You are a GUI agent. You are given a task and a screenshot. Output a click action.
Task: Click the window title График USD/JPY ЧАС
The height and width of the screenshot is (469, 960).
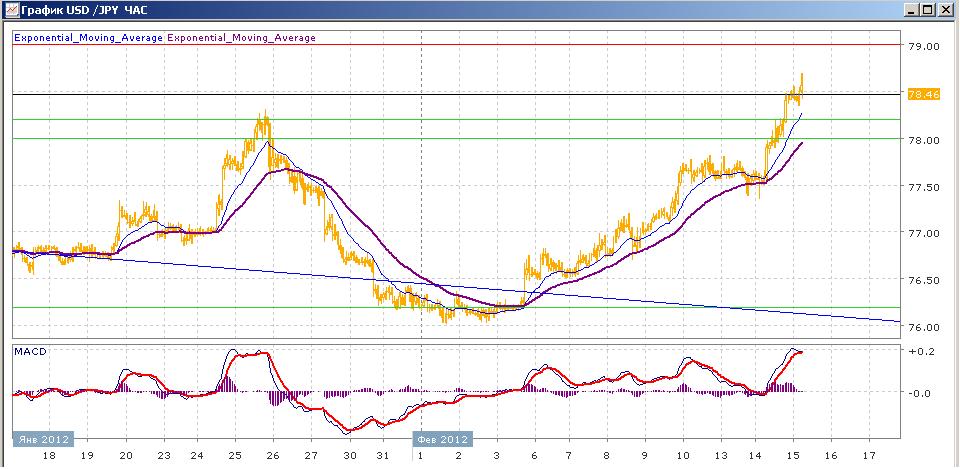coord(84,10)
